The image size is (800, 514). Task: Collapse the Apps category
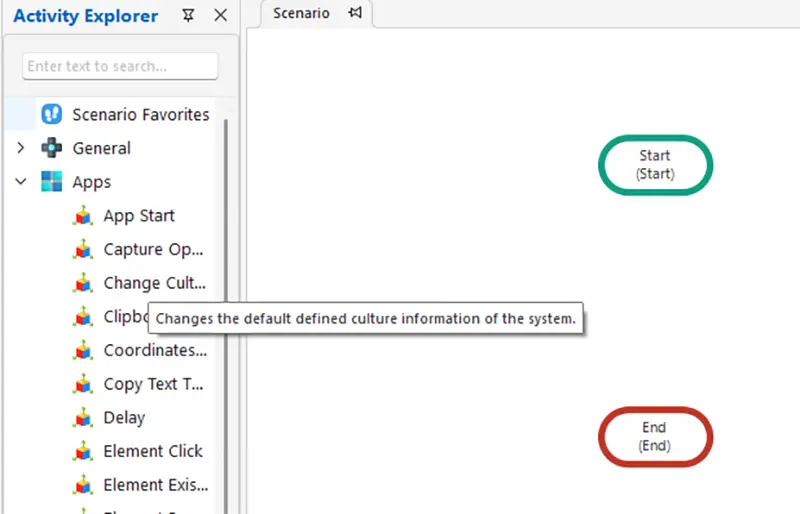(x=20, y=182)
